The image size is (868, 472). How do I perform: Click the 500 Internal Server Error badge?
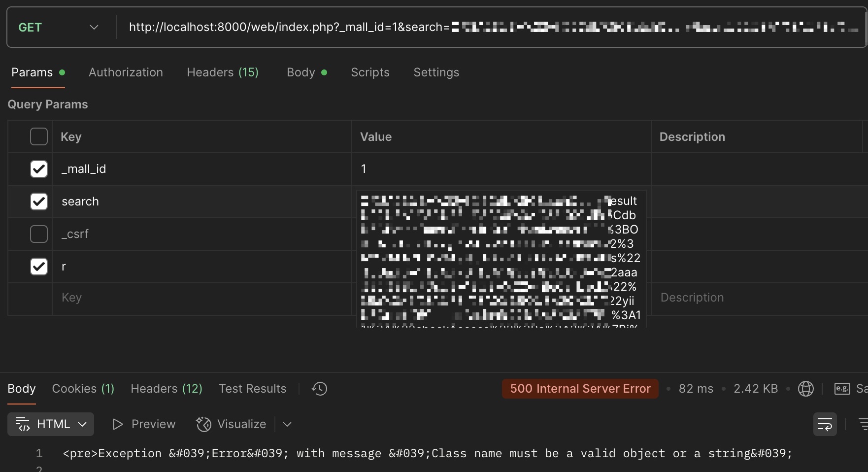[580, 389]
